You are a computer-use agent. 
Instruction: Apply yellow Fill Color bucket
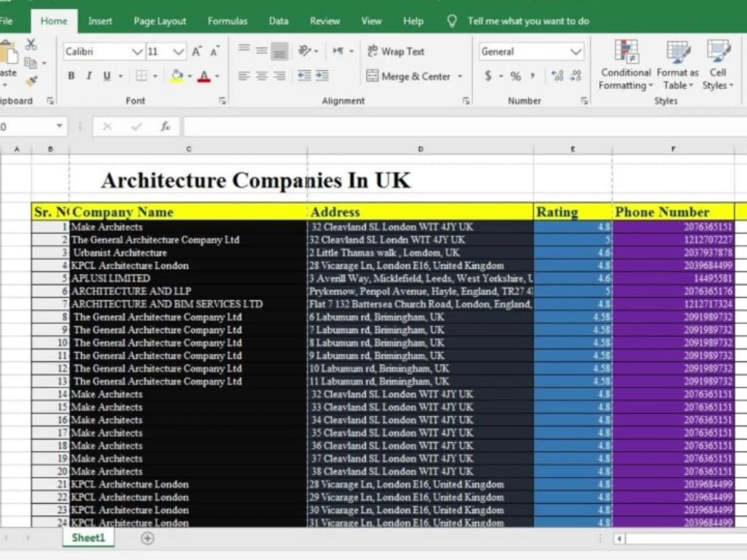click(x=177, y=75)
